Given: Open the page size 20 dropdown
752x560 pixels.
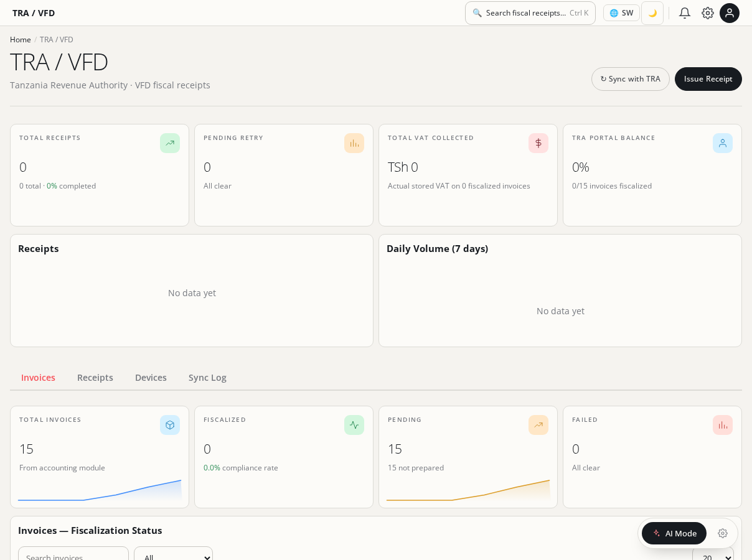Looking at the screenshot, I should coord(713,554).
